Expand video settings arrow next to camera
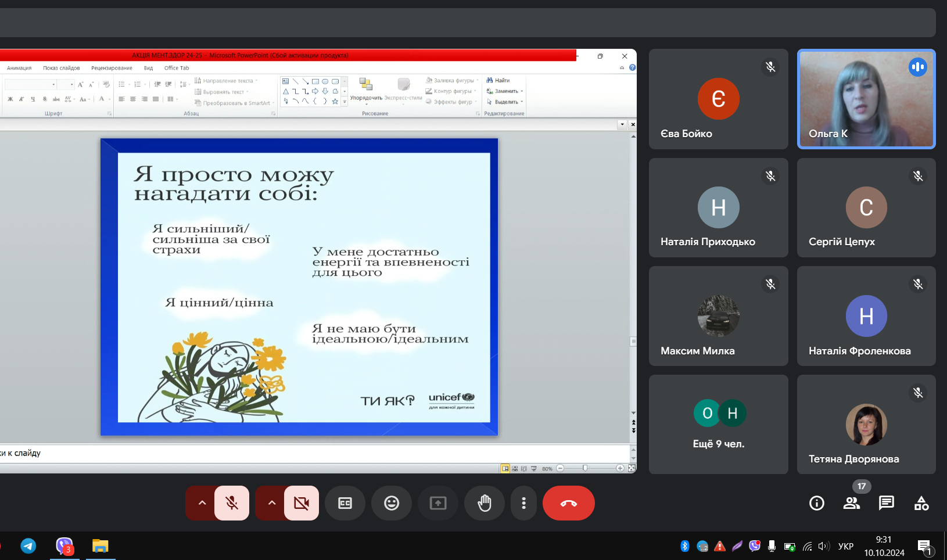The width and height of the screenshot is (947, 560). [272, 503]
